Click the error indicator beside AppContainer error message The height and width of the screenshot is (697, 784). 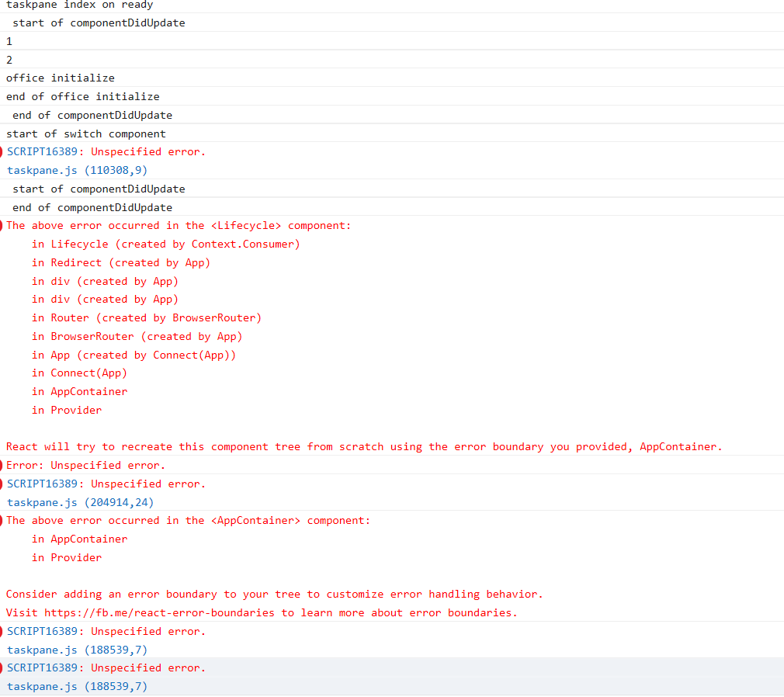pos(3,520)
